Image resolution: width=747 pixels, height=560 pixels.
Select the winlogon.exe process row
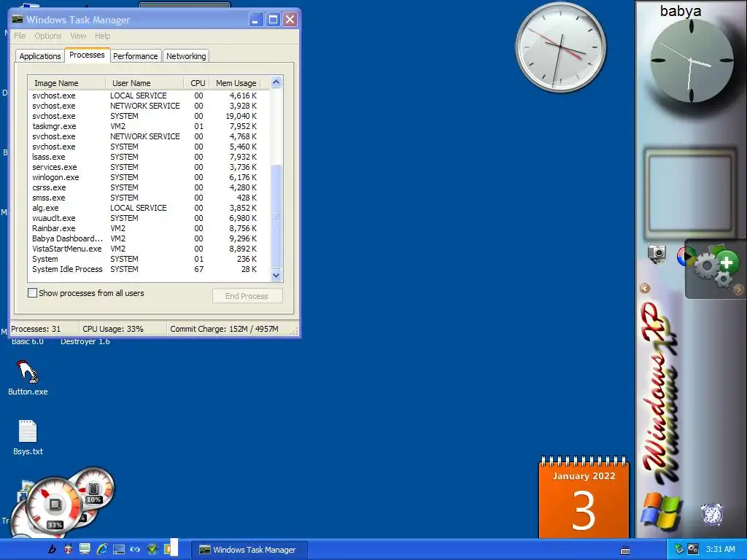click(149, 177)
